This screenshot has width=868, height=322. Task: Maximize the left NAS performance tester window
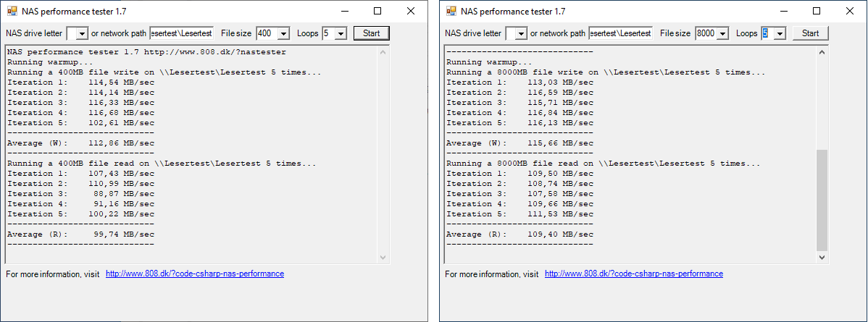point(377,11)
